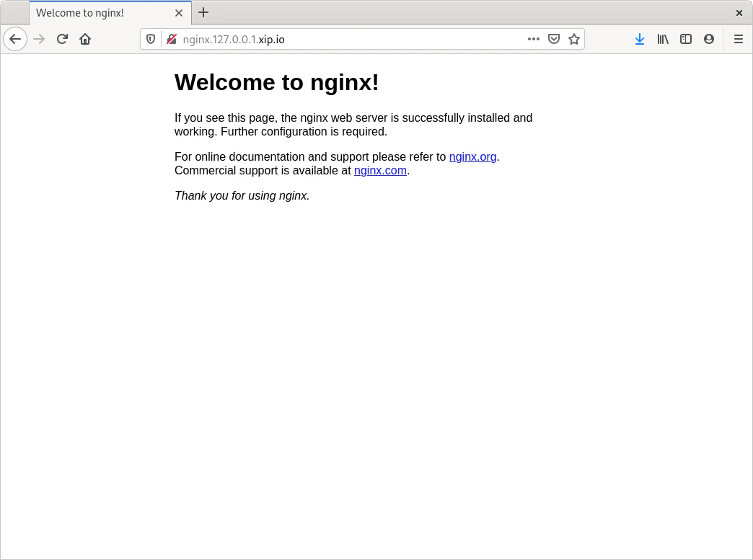Close the "Welcome to nginx!" tab
Viewport: 753px width, 560px height.
tap(179, 13)
